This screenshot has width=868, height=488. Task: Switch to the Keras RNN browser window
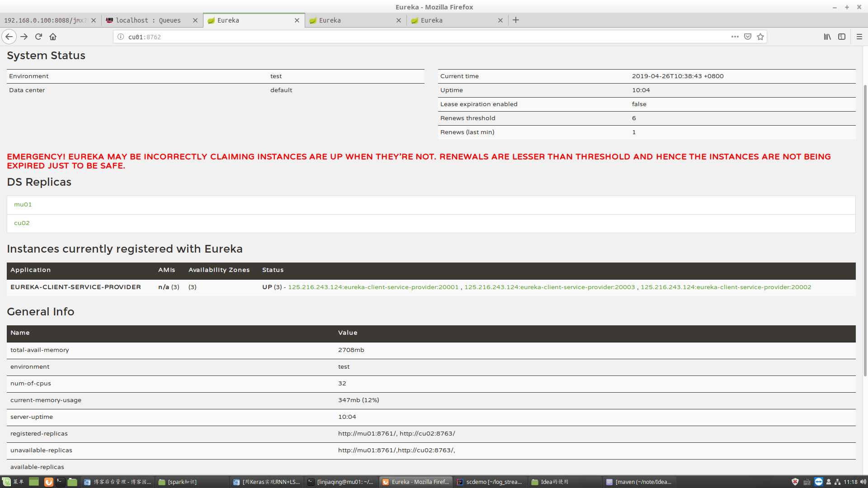click(266, 482)
